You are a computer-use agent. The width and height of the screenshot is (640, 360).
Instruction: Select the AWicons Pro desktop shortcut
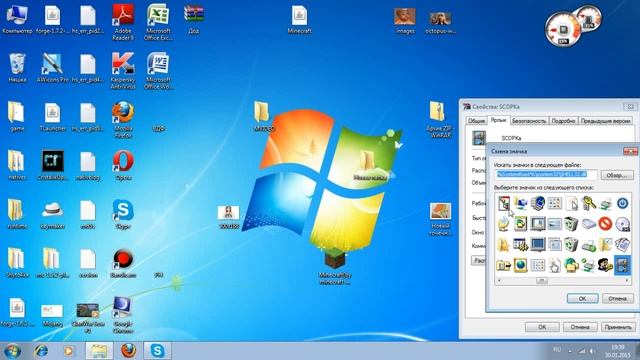coord(52,68)
